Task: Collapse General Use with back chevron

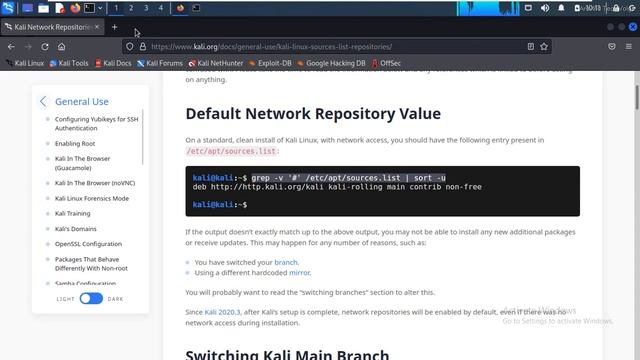Action: 43,102
